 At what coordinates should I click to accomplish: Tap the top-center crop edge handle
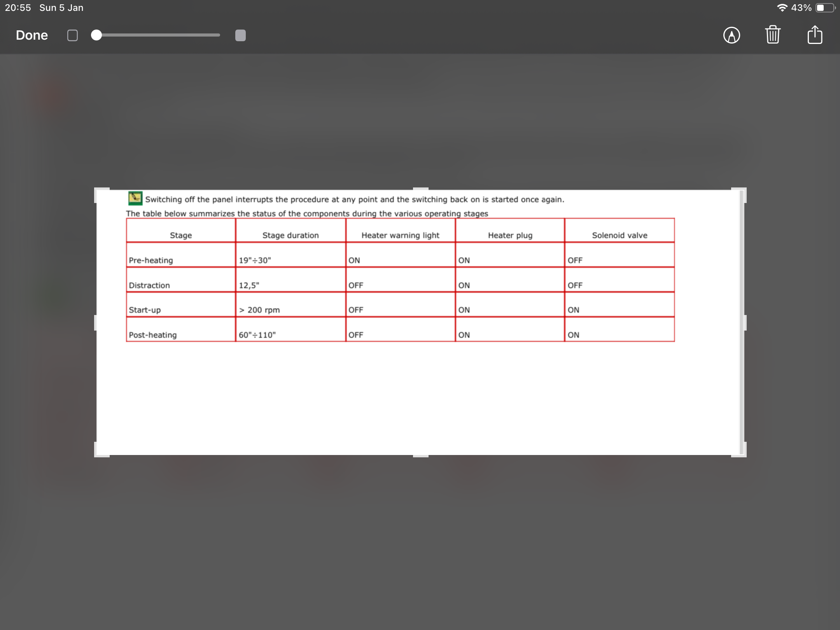pyautogui.click(x=420, y=189)
